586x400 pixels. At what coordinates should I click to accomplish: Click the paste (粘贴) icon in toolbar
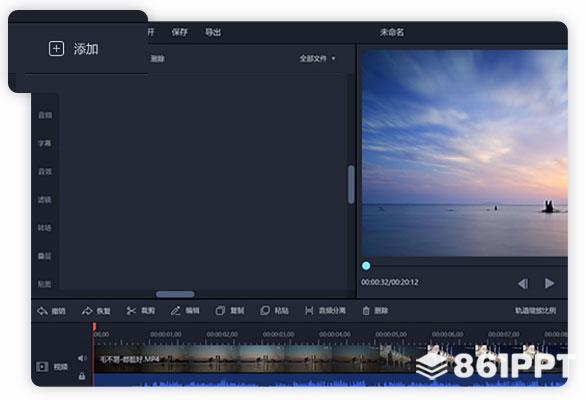[265, 311]
